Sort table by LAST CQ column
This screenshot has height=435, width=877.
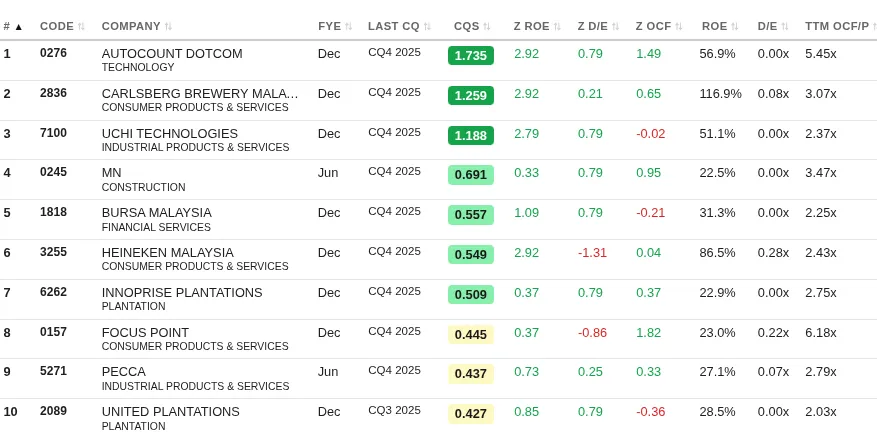[x=399, y=26]
